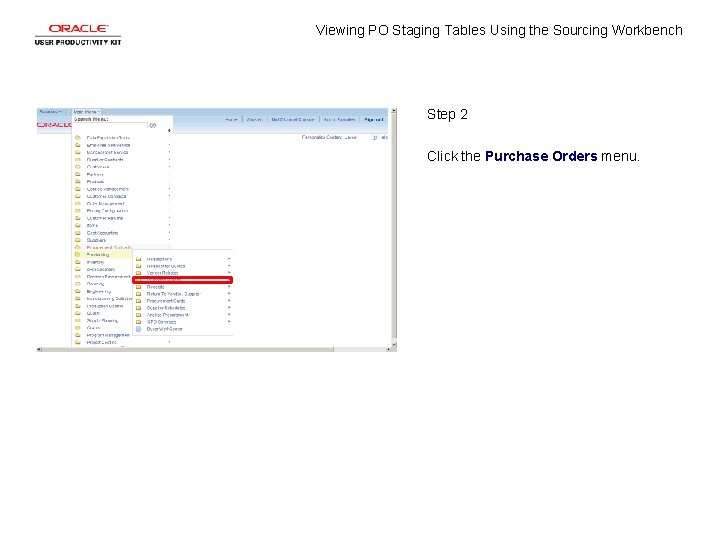Click the Home link in the header
The width and height of the screenshot is (720, 540).
tap(231, 120)
